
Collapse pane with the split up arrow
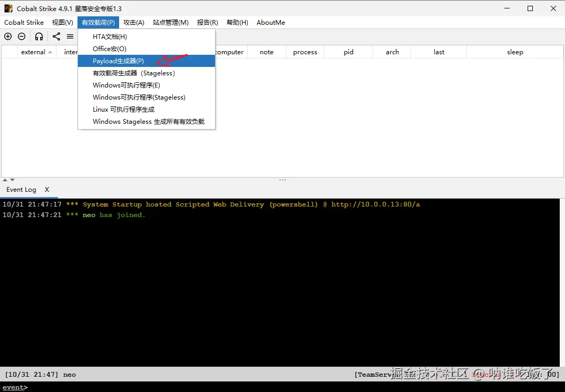point(5,180)
